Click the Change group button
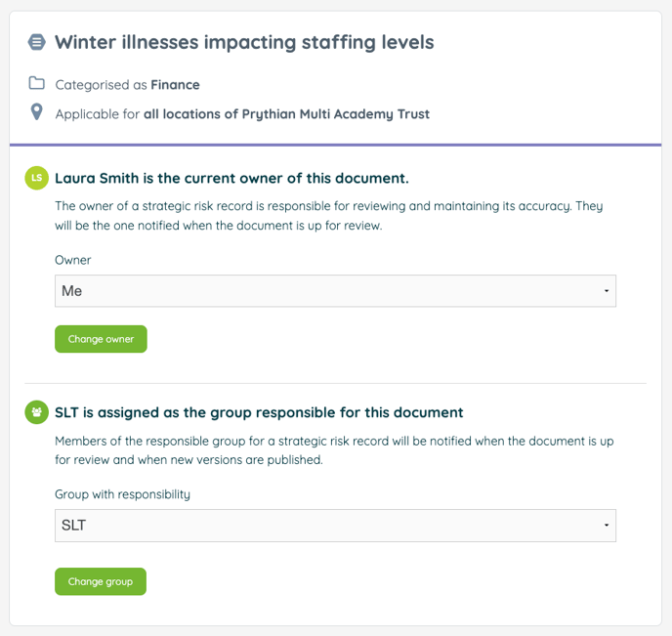Screen dimensions: 672x636 [x=101, y=581]
